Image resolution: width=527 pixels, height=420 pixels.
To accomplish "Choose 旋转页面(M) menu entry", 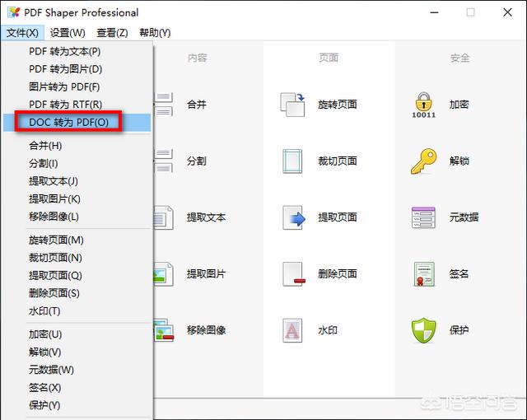I will tap(77, 240).
